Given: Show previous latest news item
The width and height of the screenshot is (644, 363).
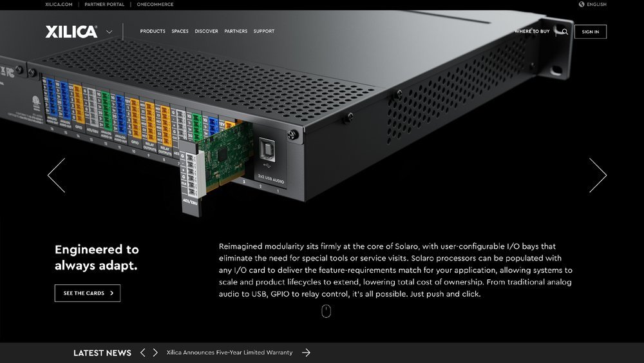Looking at the screenshot, I should click(x=142, y=353).
